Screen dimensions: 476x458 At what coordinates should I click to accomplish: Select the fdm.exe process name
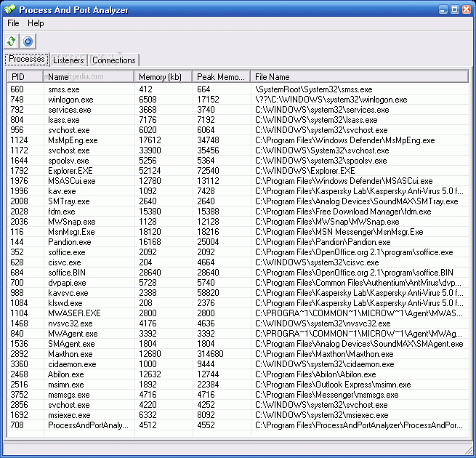(x=62, y=212)
